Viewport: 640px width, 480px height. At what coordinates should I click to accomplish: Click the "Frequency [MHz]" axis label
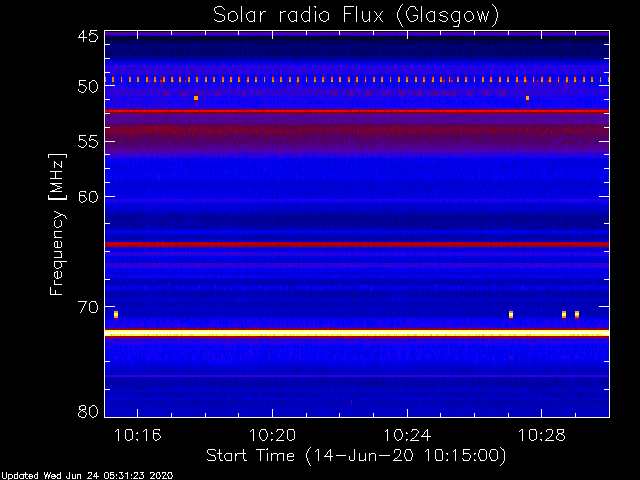pos(57,224)
